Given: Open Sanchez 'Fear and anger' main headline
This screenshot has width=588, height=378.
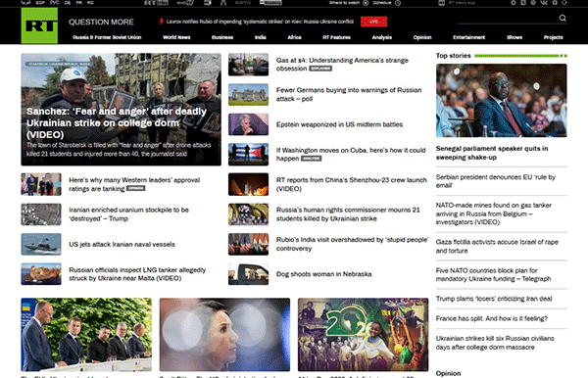Looking at the screenshot, I should (117, 122).
